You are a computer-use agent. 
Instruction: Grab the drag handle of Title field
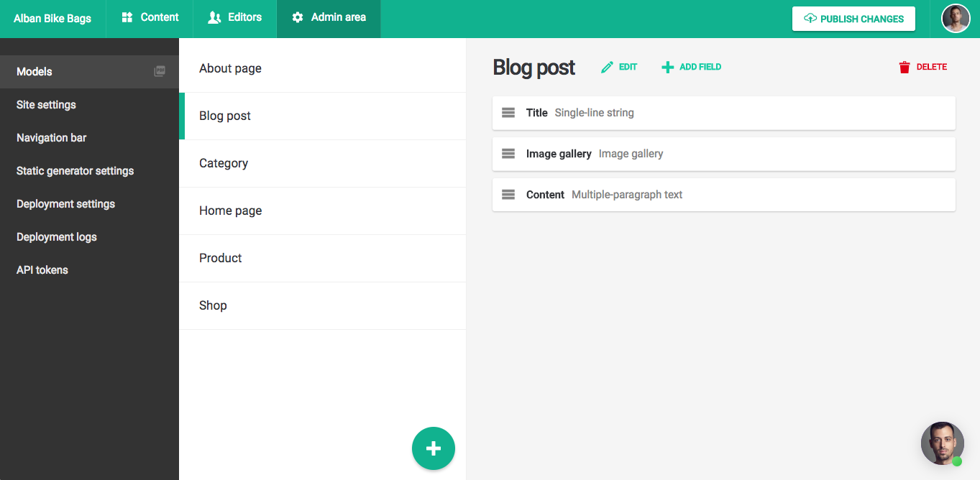(x=508, y=113)
